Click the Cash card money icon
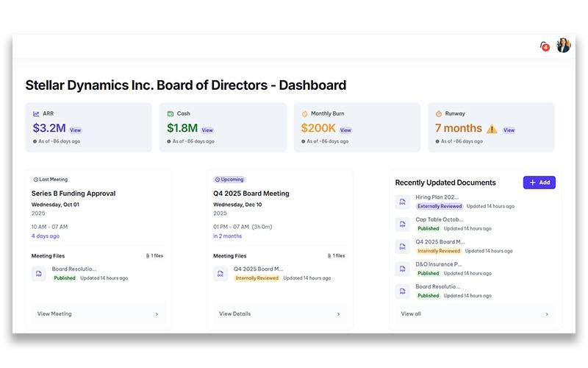The height and width of the screenshot is (368, 588). click(x=171, y=113)
